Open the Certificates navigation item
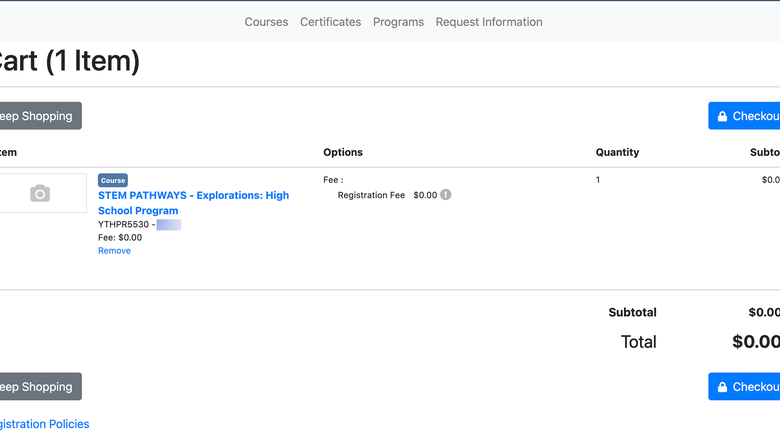780x439 pixels. (330, 22)
